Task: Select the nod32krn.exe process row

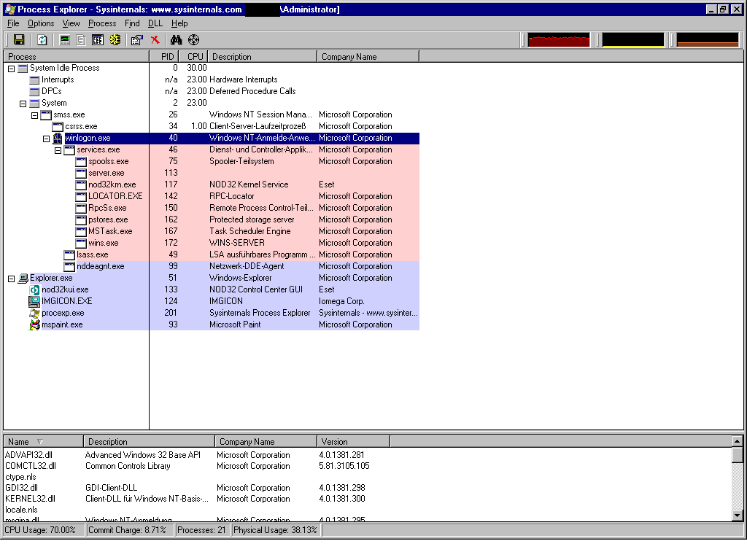Action: click(x=212, y=184)
